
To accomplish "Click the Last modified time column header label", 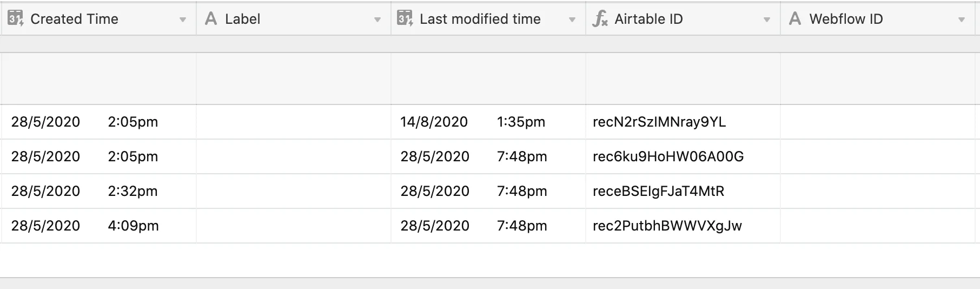I will 480,19.
